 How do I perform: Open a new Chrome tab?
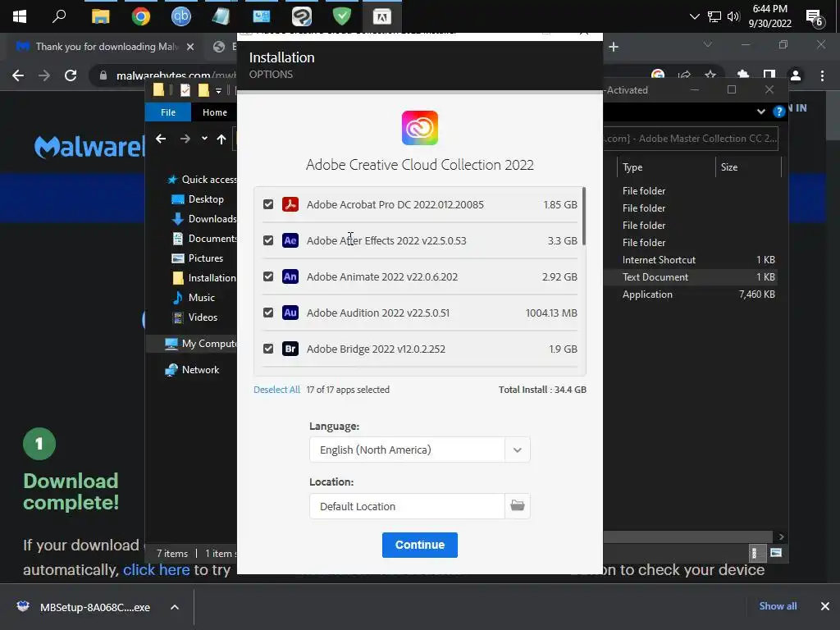pos(614,47)
